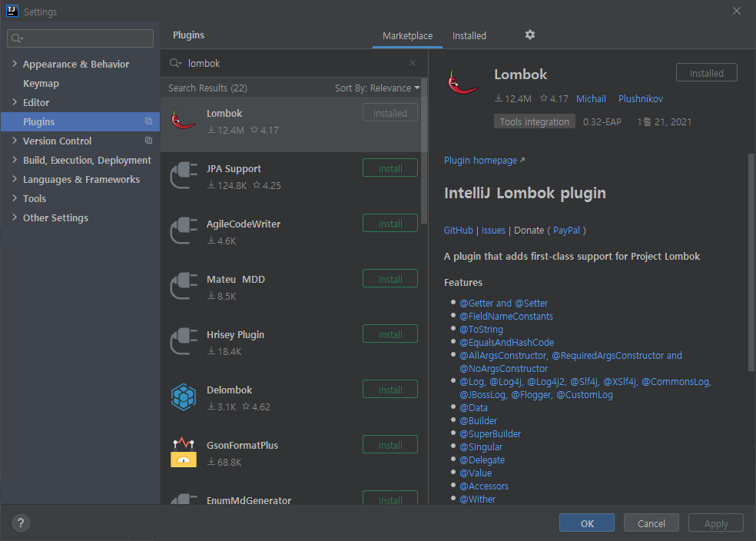Screen dimensions: 756x541
Task: Click the copy icon beside Plugins item
Action: pos(148,121)
